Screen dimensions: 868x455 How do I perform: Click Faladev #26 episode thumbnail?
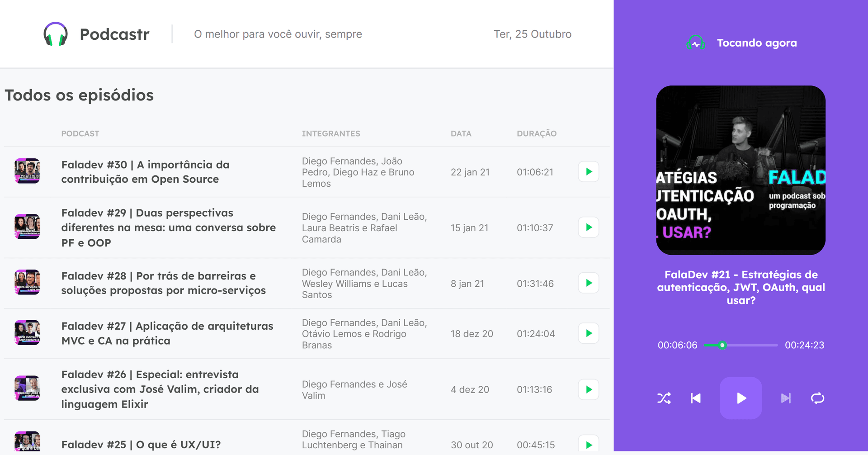point(27,388)
